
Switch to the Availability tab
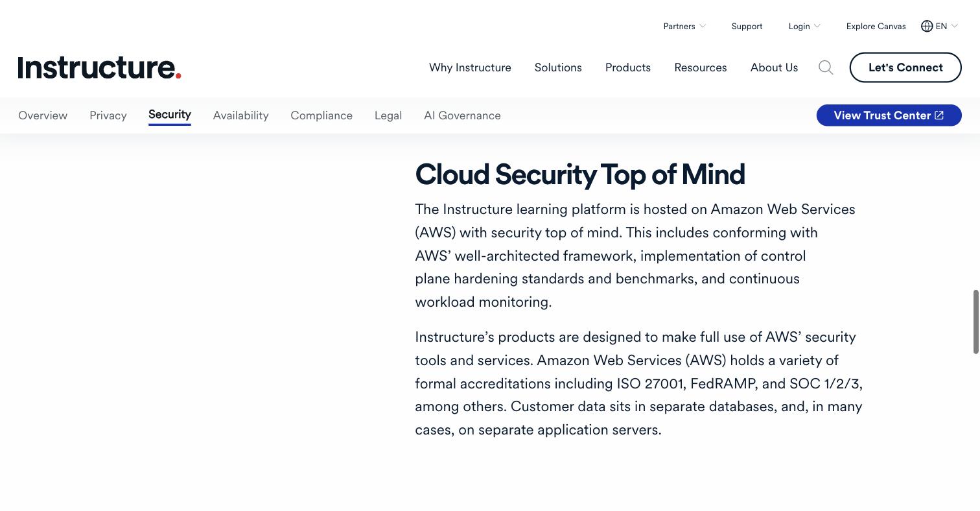pos(240,115)
